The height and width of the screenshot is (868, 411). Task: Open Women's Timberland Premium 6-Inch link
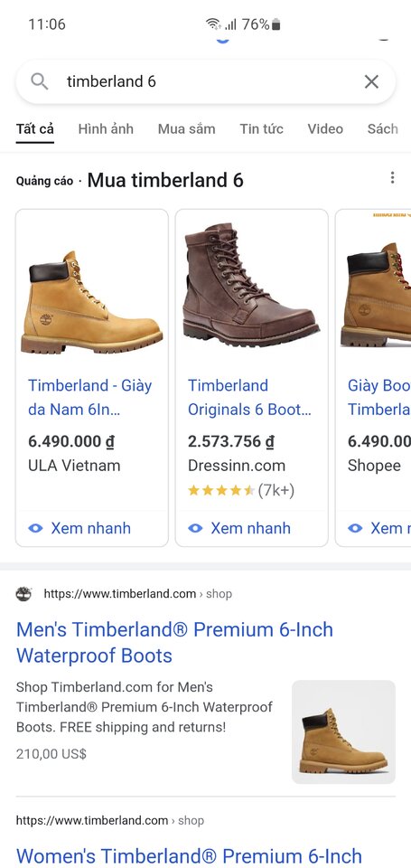(x=189, y=856)
